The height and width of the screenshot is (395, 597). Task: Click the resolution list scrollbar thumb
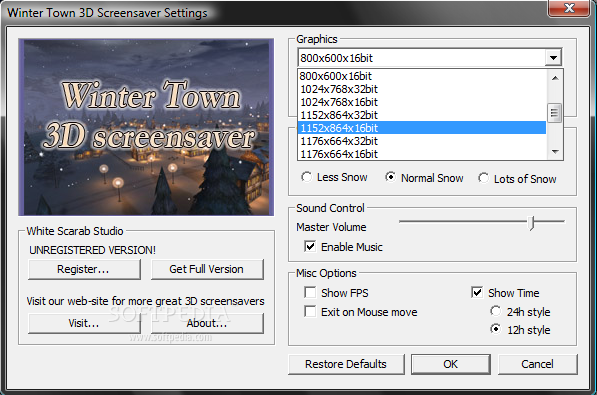click(x=554, y=113)
